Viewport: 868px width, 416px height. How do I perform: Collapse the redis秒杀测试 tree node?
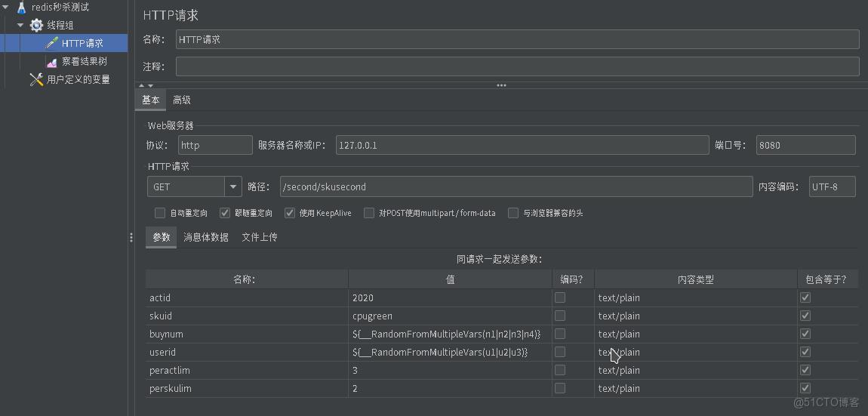tap(5, 8)
